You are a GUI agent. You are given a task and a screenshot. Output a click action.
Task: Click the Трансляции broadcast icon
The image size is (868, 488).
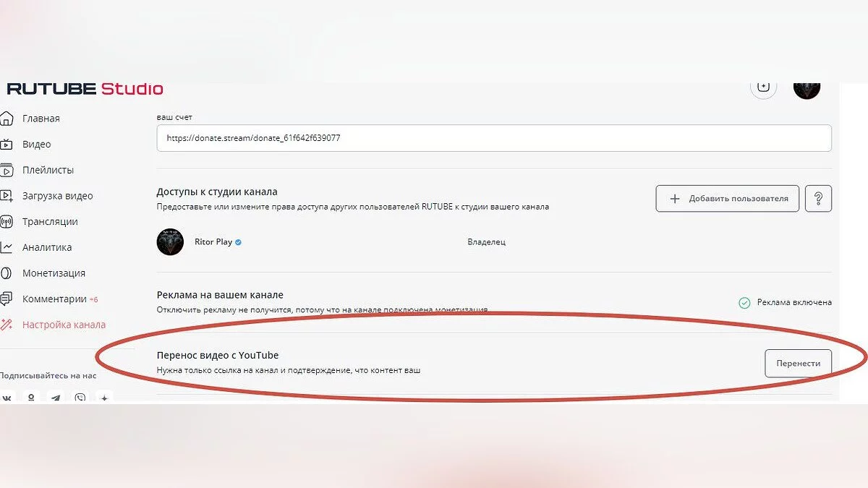click(x=7, y=222)
